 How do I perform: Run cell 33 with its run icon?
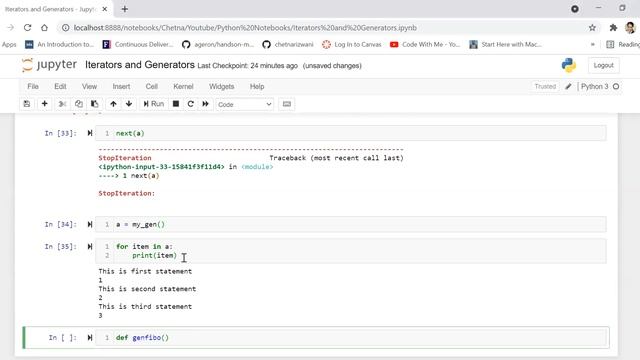pyautogui.click(x=90, y=133)
